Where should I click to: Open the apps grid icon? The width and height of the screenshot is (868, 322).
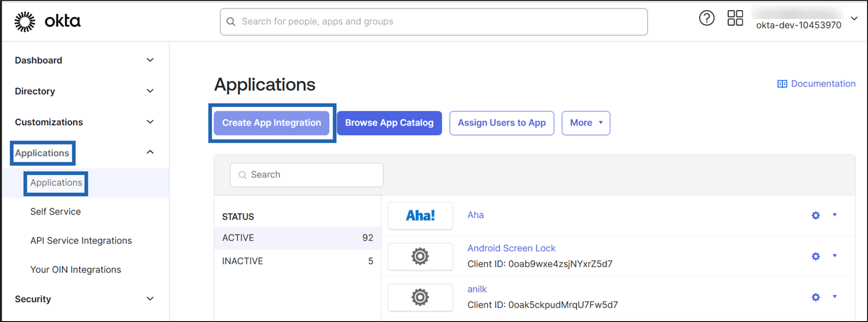pyautogui.click(x=735, y=18)
